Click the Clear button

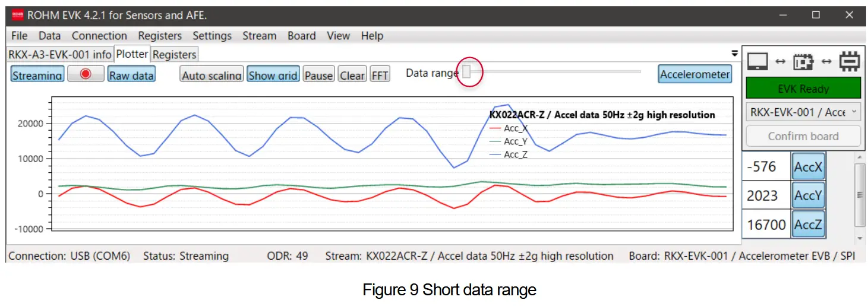pos(352,75)
